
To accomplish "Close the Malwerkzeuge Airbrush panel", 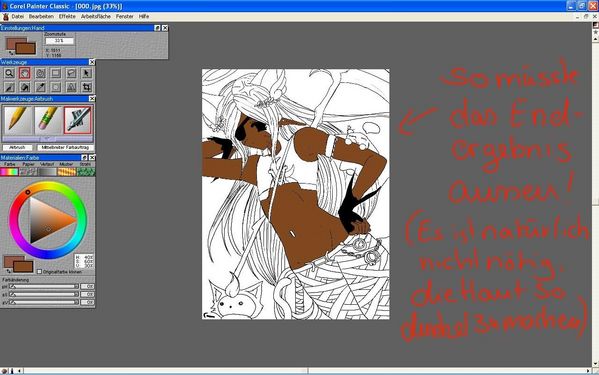I will click(x=92, y=99).
